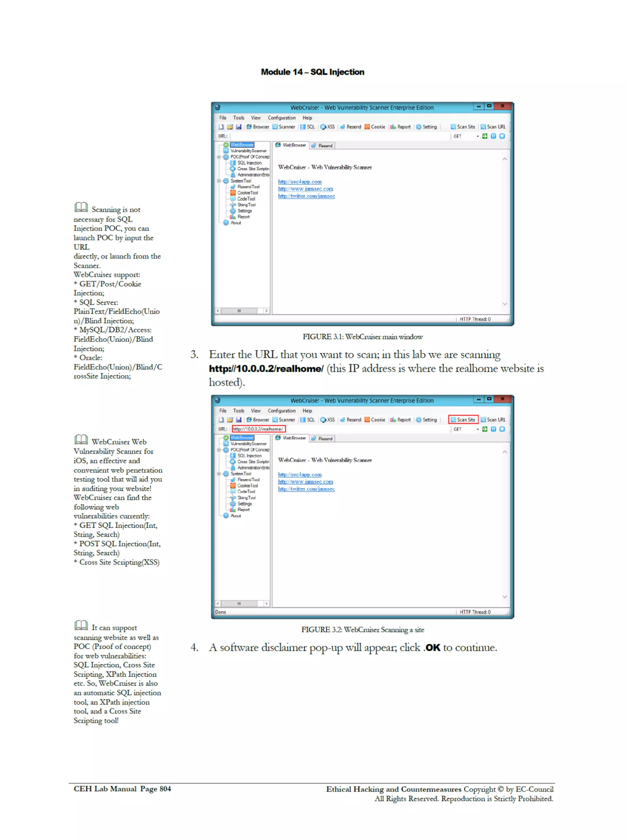Screen dimensions: 627x840
Task: Click Open folder icon in Figure 3.2 toolbar
Action: 230,420
